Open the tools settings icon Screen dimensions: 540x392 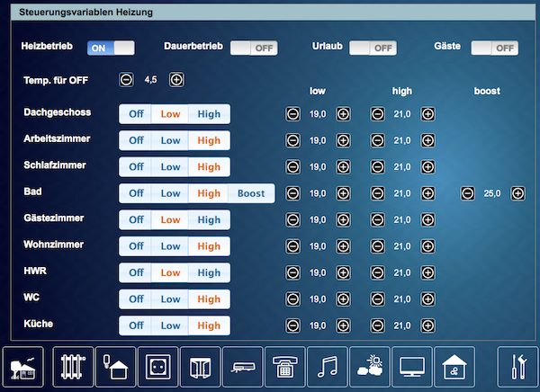(518, 367)
